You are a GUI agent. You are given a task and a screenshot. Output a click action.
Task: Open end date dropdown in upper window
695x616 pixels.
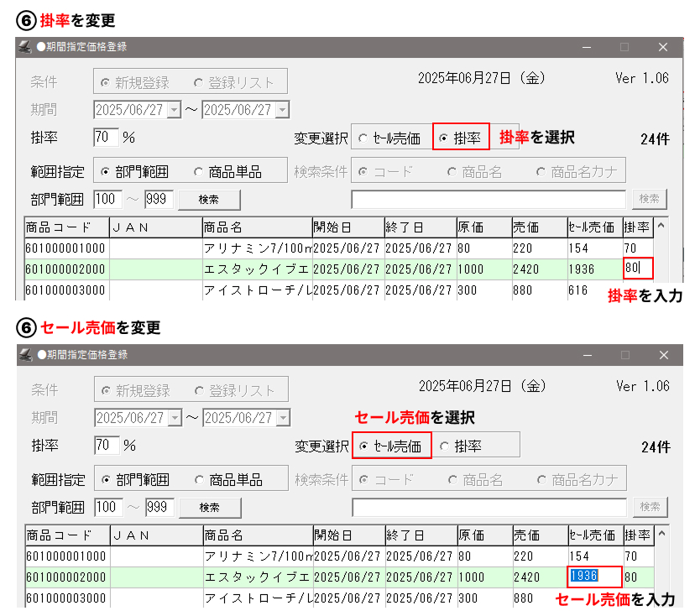point(281,110)
